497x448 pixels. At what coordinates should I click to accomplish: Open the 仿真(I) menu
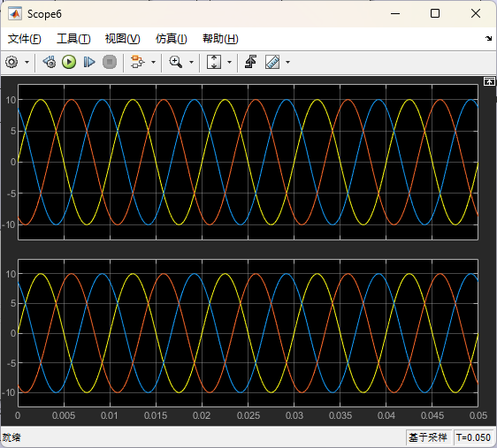tap(172, 39)
